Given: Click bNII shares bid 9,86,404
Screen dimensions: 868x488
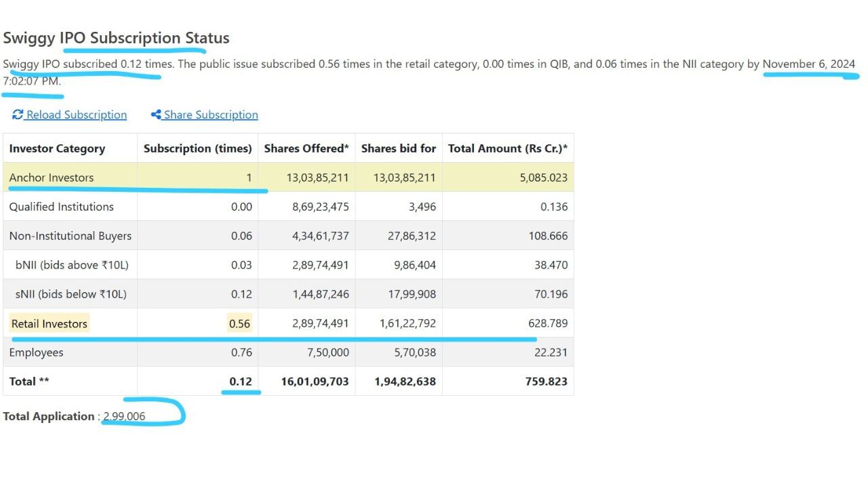Looking at the screenshot, I should tap(416, 265).
